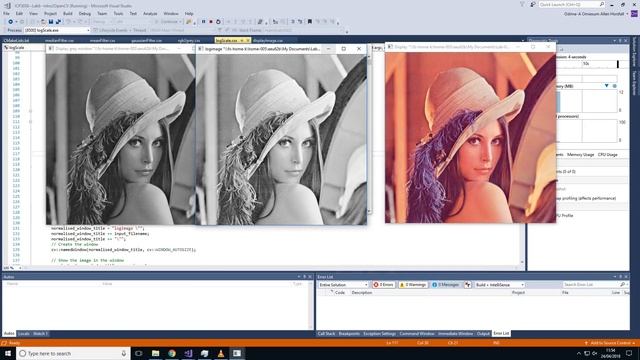
Task: Toggle 0 Warnings filter button
Action: coord(413,284)
